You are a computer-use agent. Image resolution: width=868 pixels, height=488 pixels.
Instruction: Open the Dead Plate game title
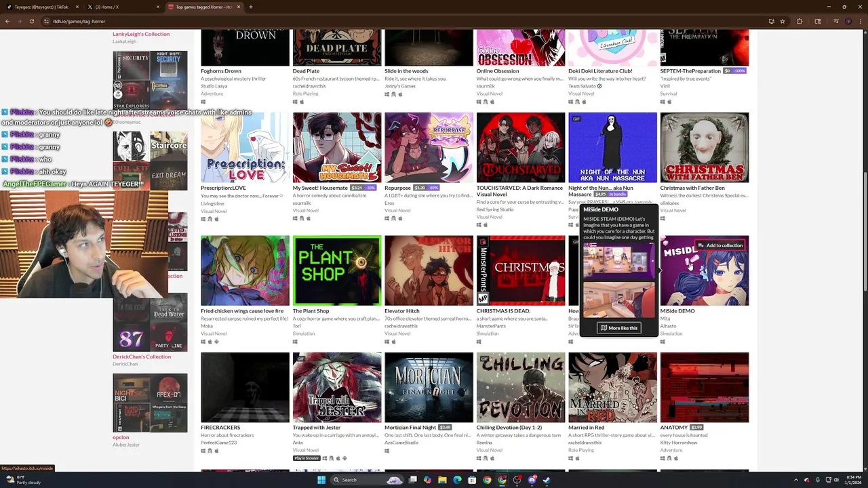pyautogui.click(x=306, y=70)
